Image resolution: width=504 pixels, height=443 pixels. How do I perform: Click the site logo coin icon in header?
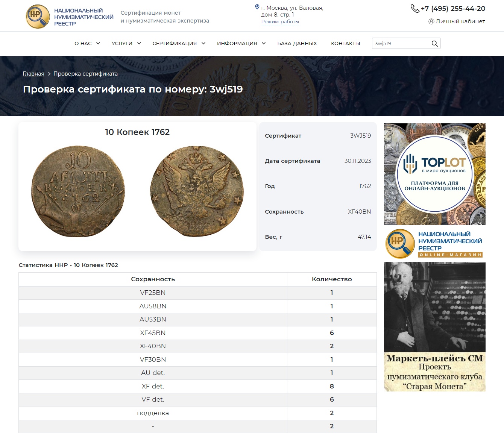point(38,17)
